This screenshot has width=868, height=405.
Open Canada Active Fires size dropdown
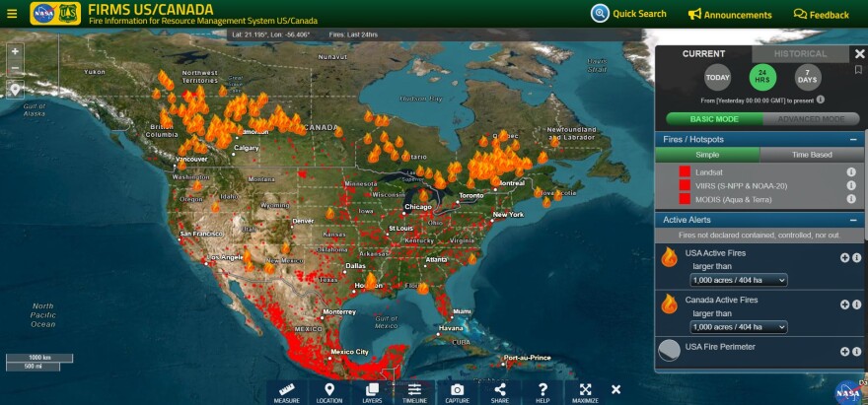coord(739,326)
